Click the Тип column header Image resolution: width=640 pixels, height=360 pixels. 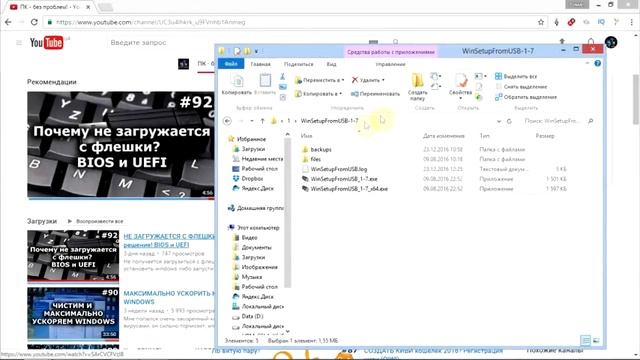[484, 136]
